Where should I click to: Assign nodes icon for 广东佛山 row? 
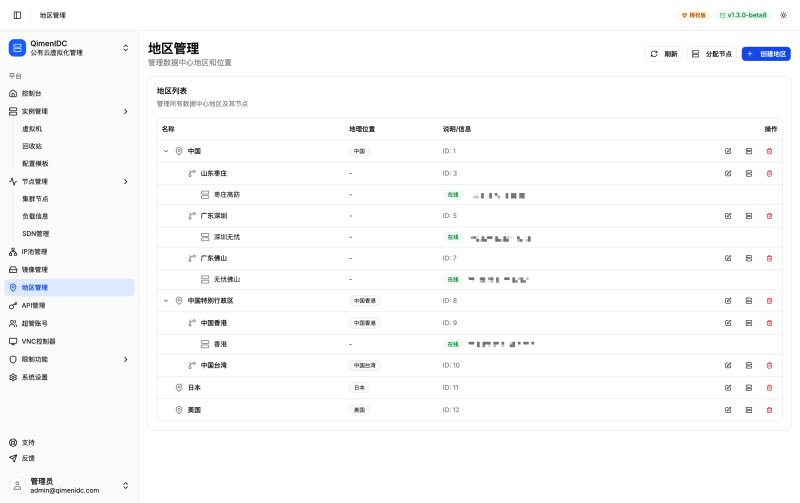point(749,258)
